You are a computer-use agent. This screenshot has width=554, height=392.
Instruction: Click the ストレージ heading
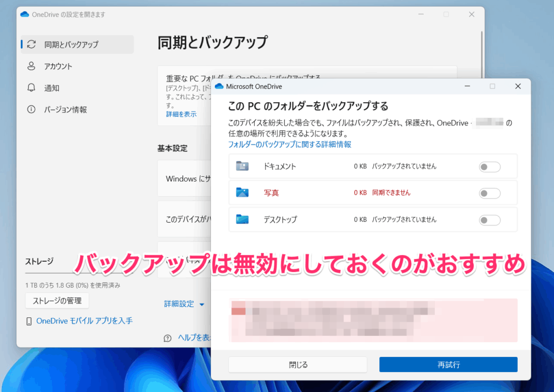[39, 261]
